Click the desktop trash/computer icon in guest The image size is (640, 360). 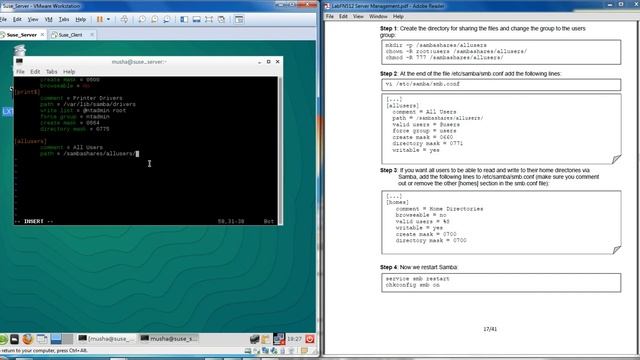pos(20,50)
